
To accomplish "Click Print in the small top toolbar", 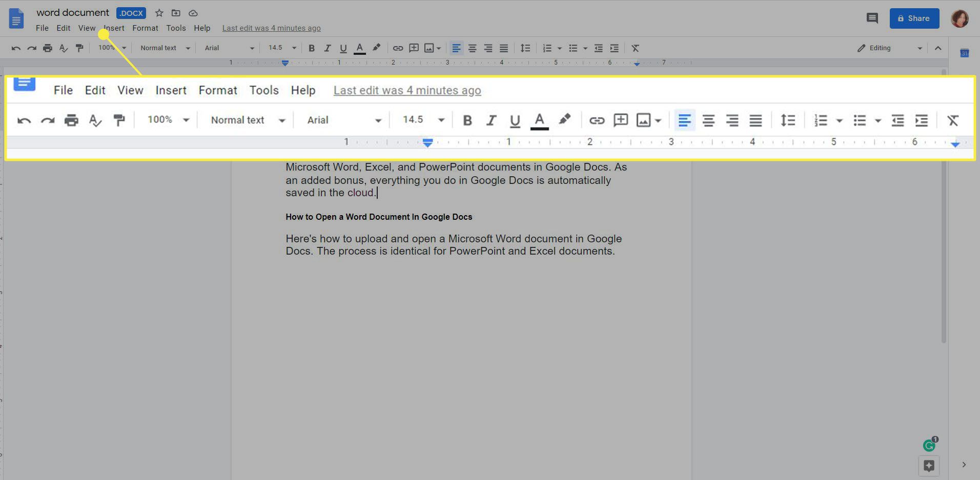I will pos(48,48).
